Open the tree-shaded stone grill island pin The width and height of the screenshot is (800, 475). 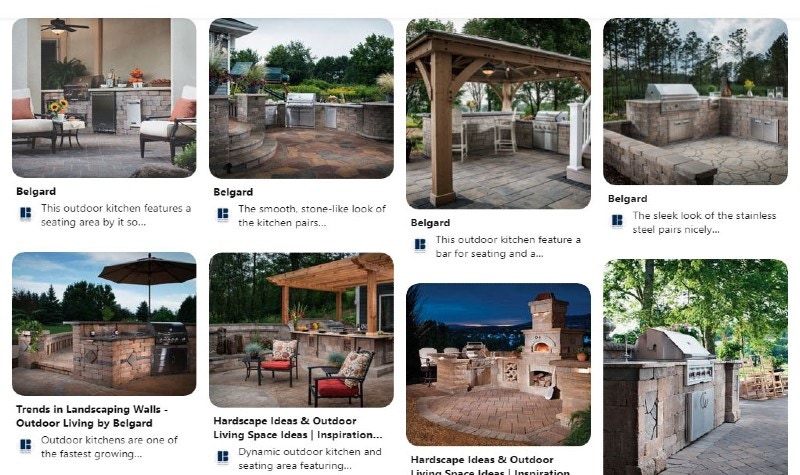coord(695,367)
